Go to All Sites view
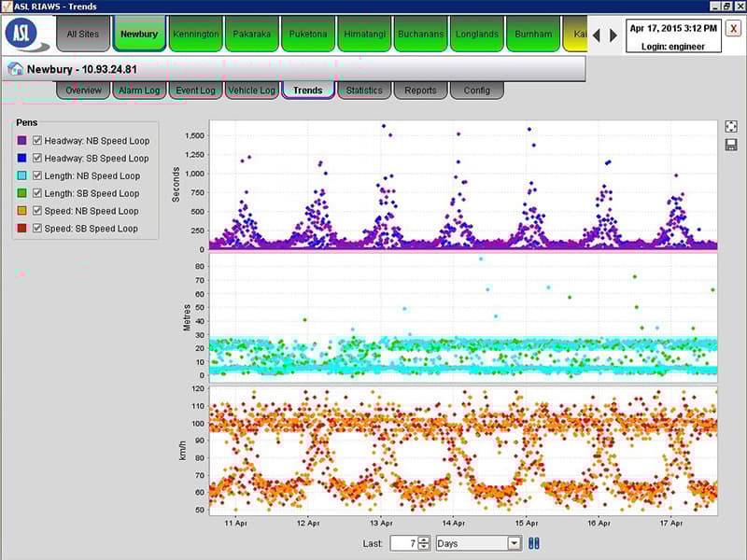The image size is (747, 560). click(x=83, y=35)
